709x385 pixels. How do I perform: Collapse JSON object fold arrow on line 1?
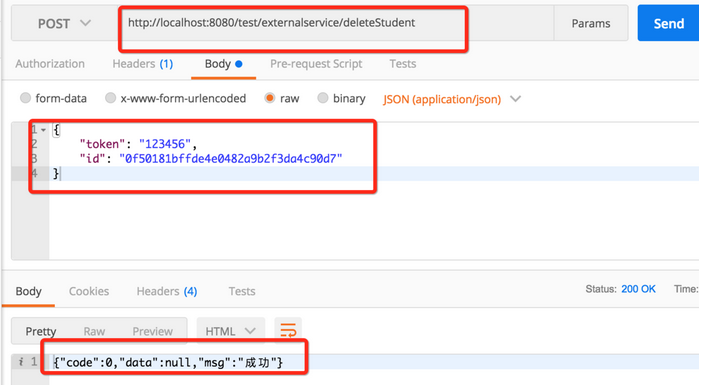point(43,130)
